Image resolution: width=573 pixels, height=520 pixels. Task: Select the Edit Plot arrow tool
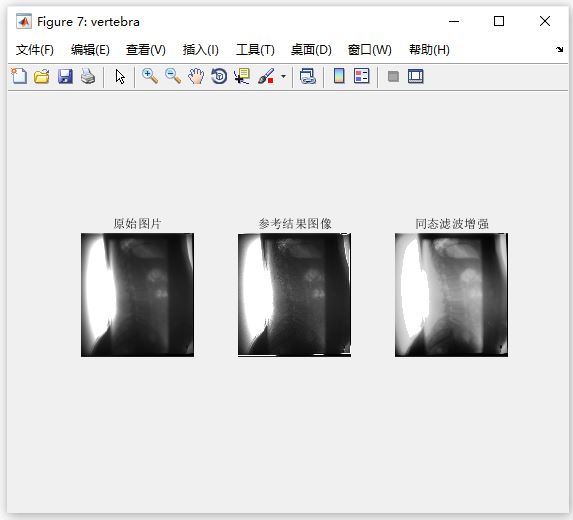tap(120, 77)
